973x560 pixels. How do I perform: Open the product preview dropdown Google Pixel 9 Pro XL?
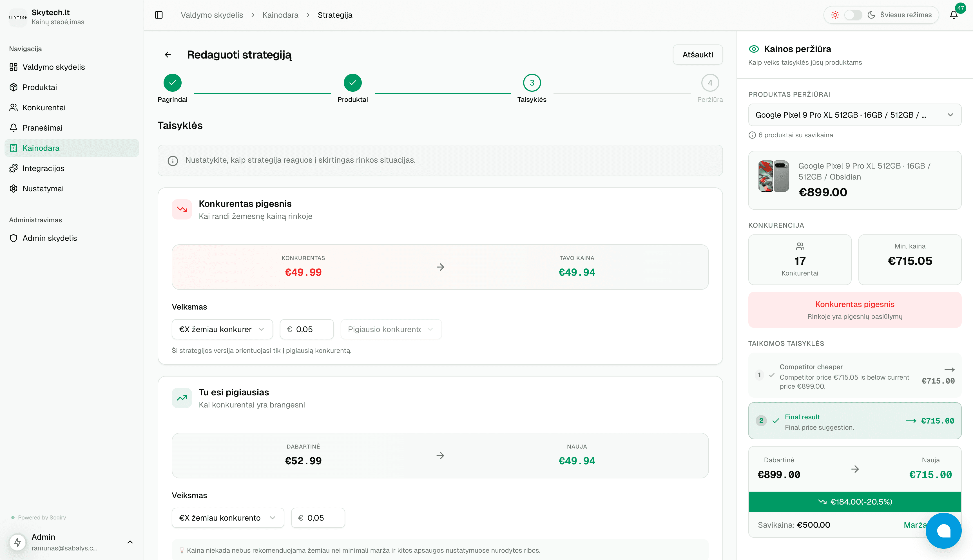(854, 115)
